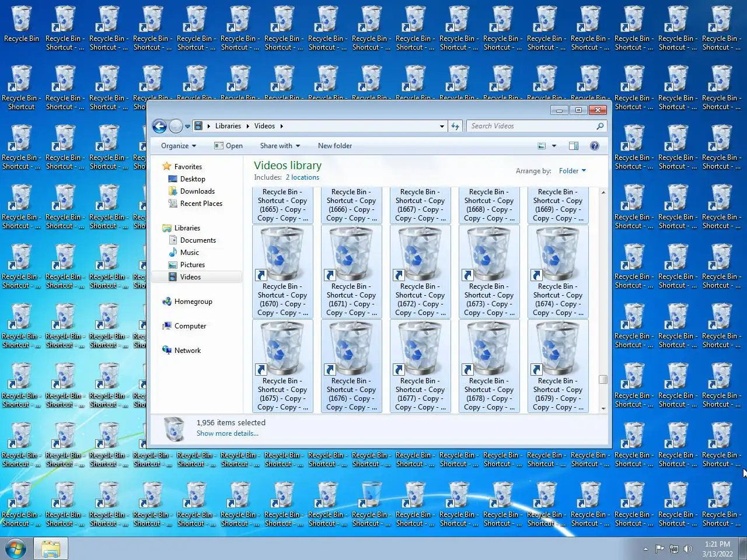
Task: Select the Recycle Bin shortcut (1673)
Action: point(489,271)
